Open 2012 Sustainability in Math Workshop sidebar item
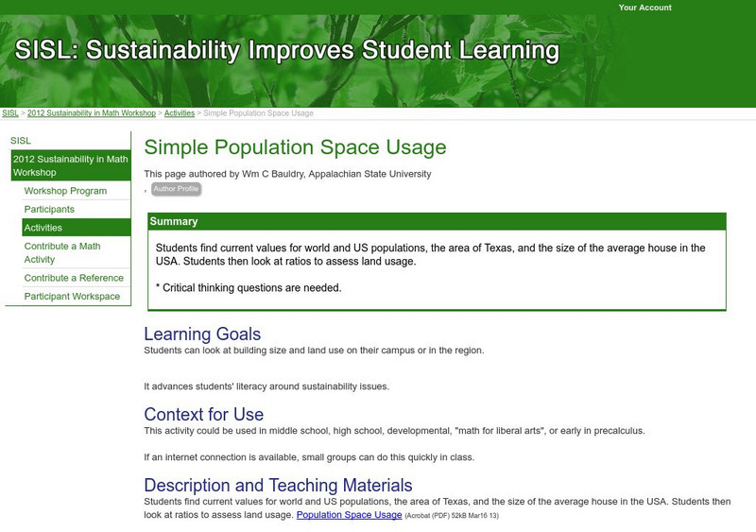756x532 pixels. (x=71, y=165)
